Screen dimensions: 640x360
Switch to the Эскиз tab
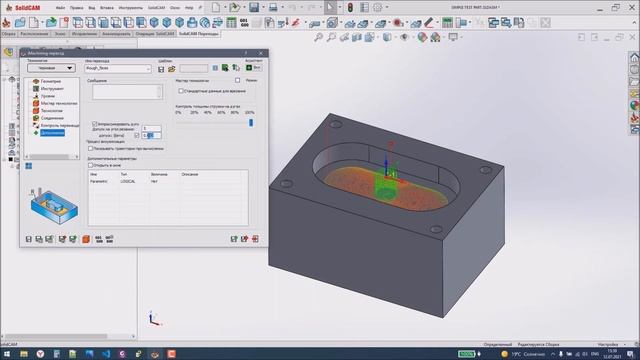tap(60, 34)
